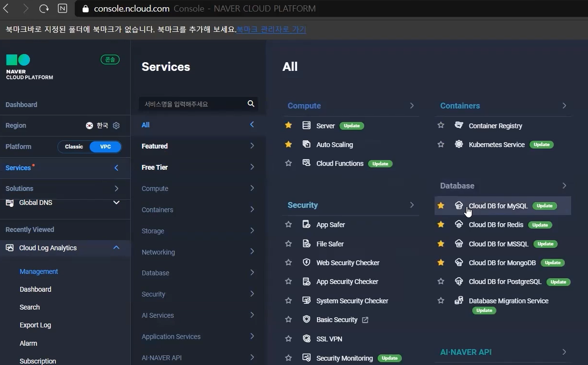The image size is (588, 365).
Task: Click the Web Security Checker shield icon
Action: (x=306, y=262)
